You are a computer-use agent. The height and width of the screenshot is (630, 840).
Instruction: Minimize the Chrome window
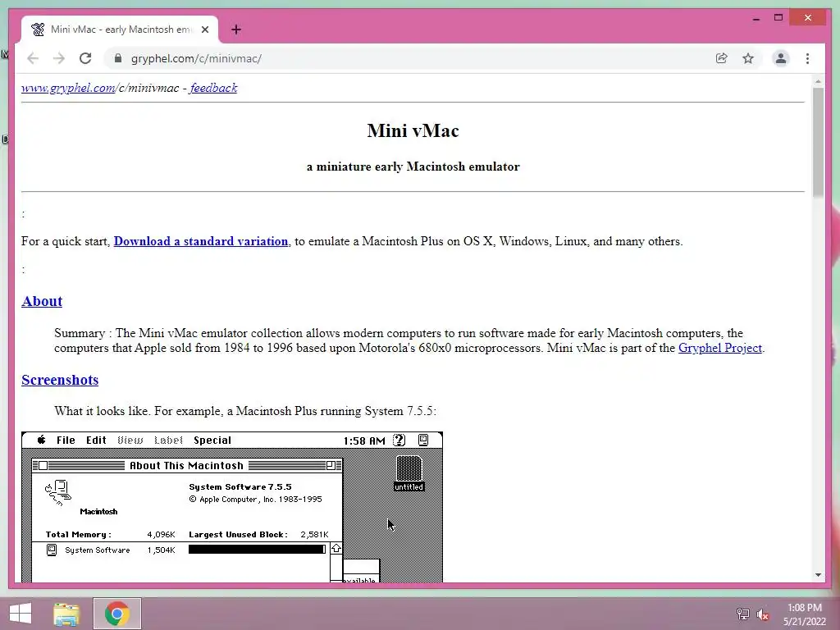coord(756,18)
